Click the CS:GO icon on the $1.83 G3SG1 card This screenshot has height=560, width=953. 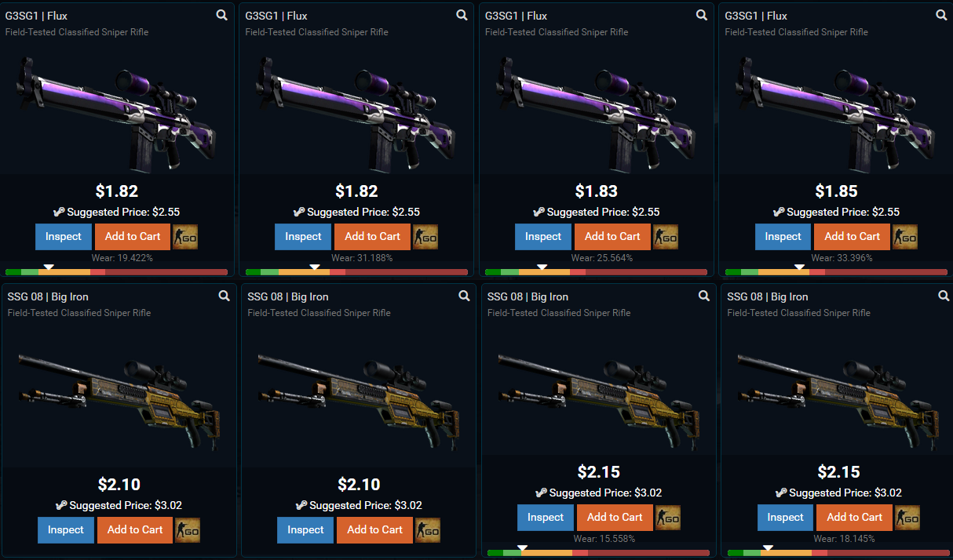(665, 237)
